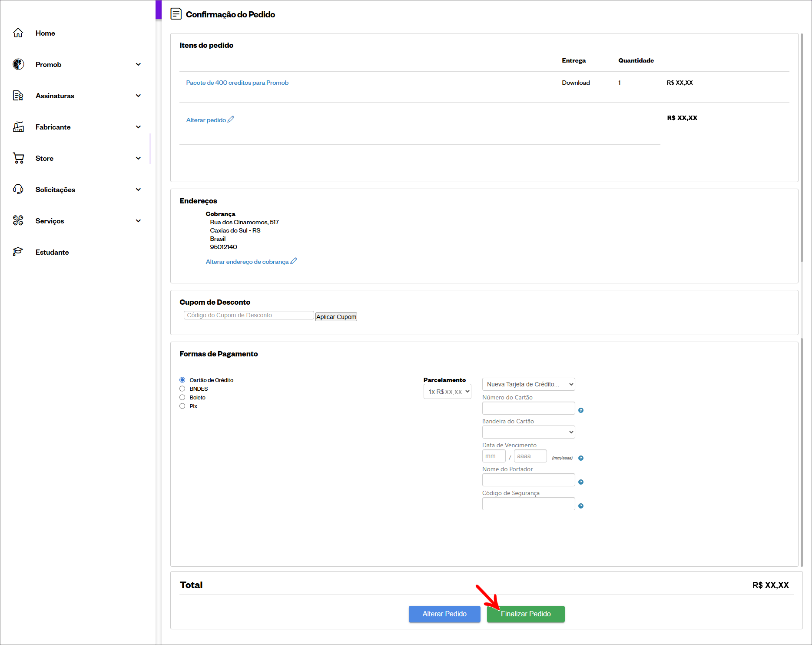Expand the Nueva Tarjeta de Crédito dropdown
The image size is (812, 645).
tap(528, 384)
